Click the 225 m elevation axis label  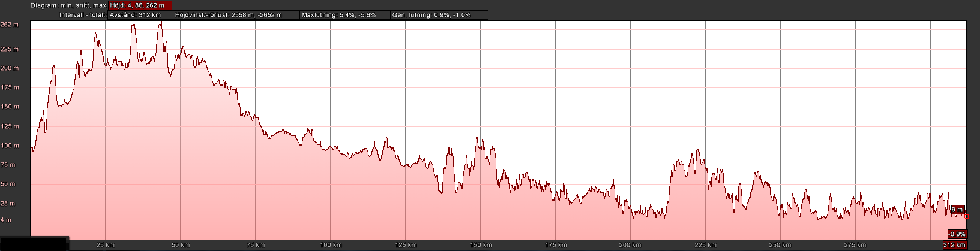click(9, 50)
